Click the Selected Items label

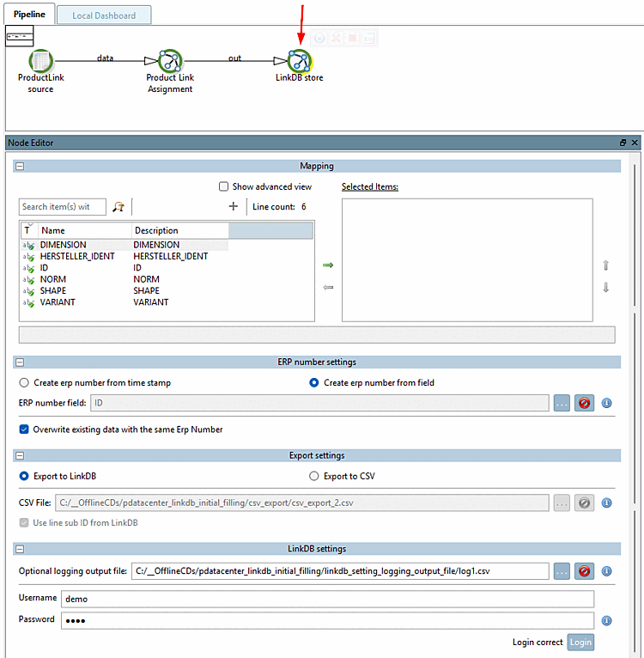click(x=369, y=186)
